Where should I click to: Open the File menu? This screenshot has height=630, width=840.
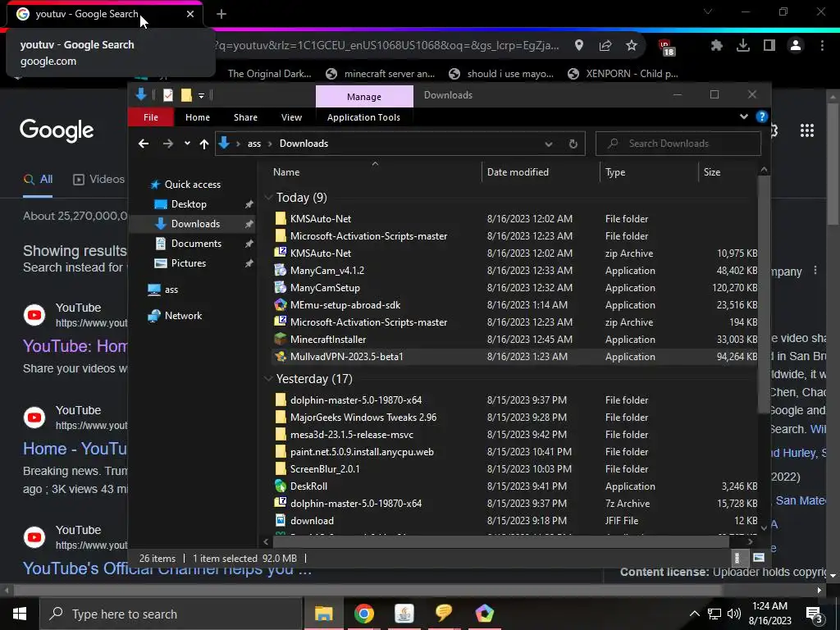151,117
